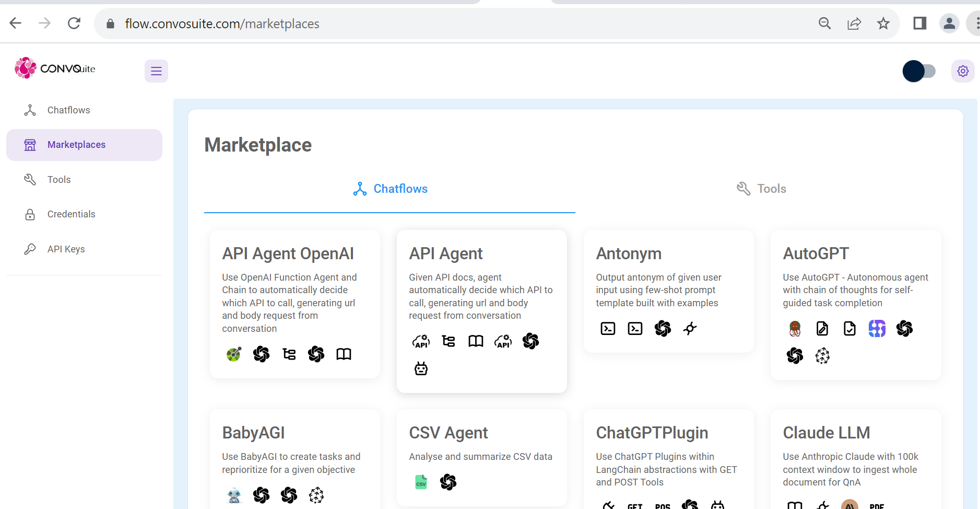Open Chatflows in the sidebar
The image size is (980, 509).
coord(84,110)
